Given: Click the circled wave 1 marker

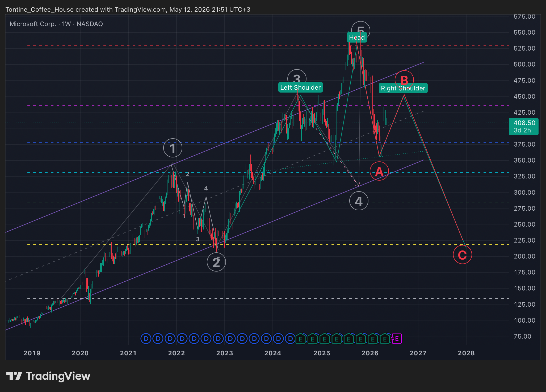Looking at the screenshot, I should tap(173, 148).
